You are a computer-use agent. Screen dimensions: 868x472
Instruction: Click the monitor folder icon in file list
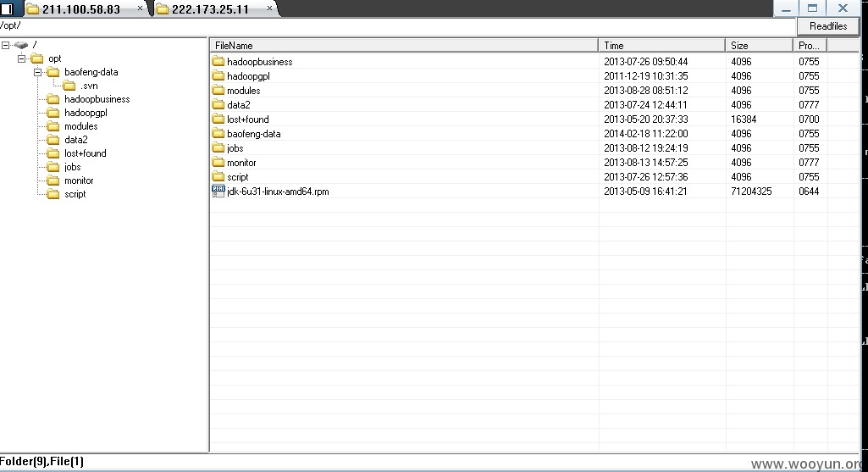click(218, 163)
